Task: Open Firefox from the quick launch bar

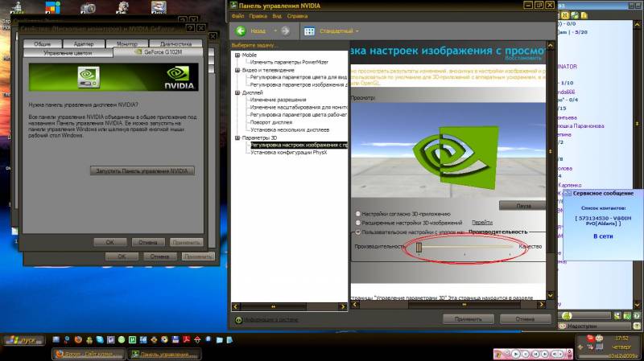Action: (78, 339)
